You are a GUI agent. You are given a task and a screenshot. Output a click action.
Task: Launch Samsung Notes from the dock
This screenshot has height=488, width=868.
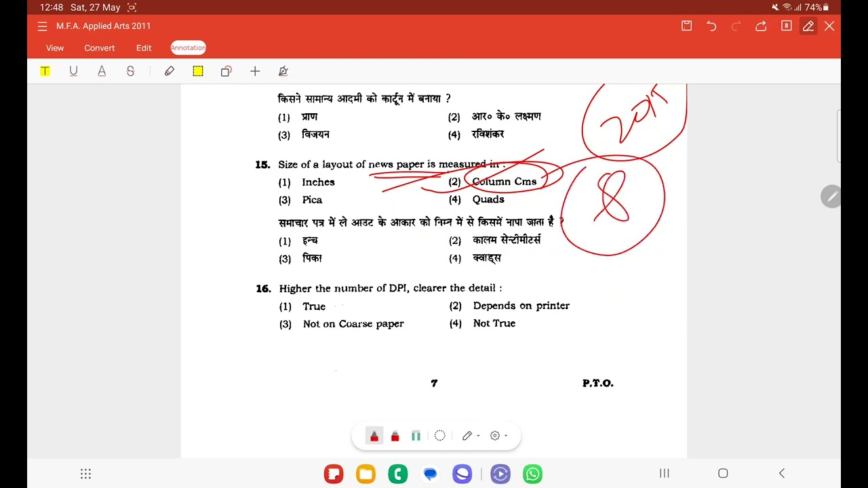point(334,474)
